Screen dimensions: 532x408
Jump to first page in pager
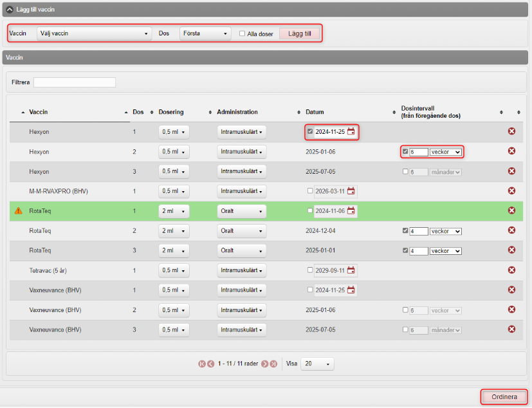pyautogui.click(x=202, y=364)
